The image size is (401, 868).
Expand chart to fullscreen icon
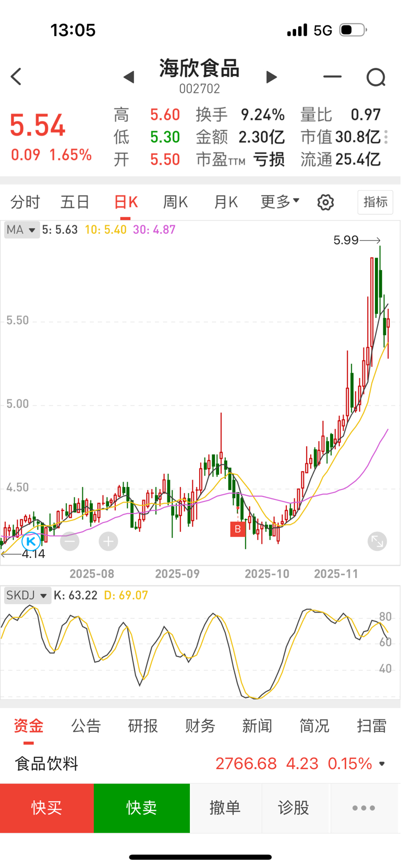point(377,542)
